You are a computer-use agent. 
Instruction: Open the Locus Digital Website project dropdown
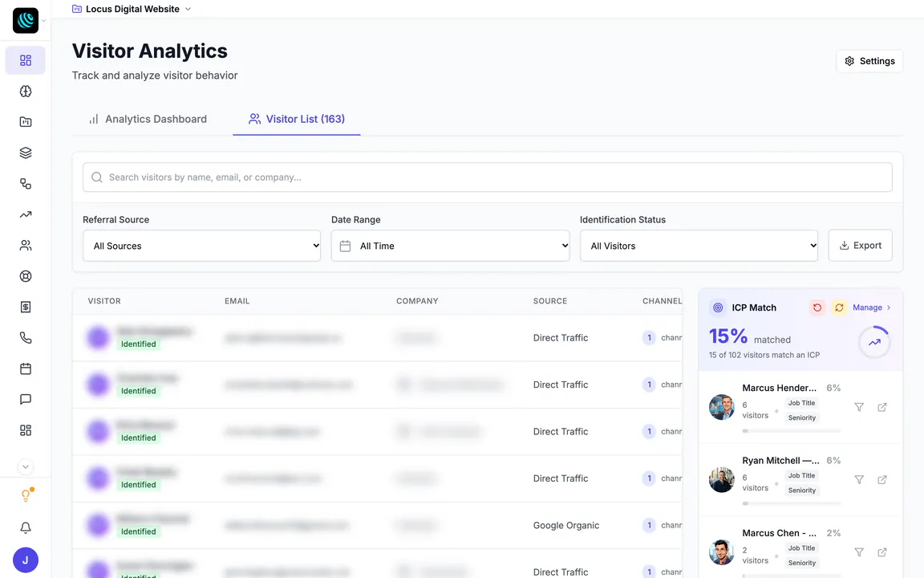pos(132,9)
